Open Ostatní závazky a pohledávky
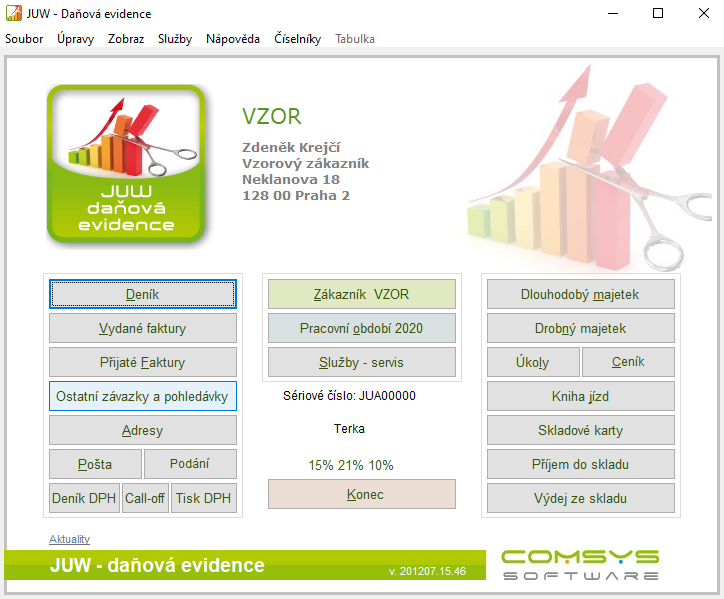 coord(143,396)
